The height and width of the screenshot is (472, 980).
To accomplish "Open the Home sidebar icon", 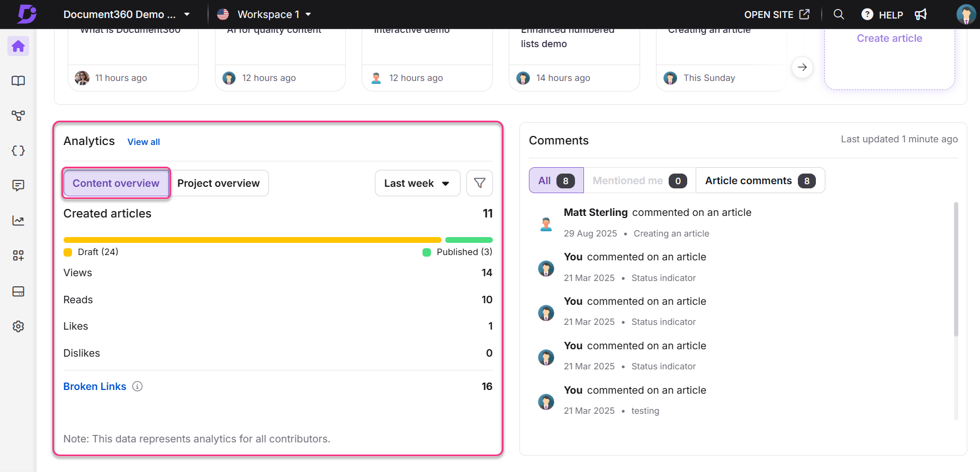I will [18, 46].
